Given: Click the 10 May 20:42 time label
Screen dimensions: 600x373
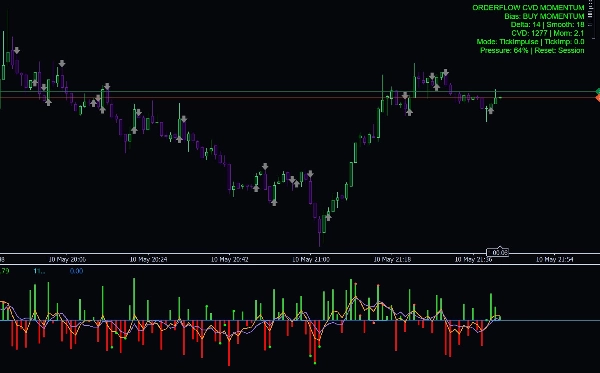Looking at the screenshot, I should pyautogui.click(x=230, y=259).
